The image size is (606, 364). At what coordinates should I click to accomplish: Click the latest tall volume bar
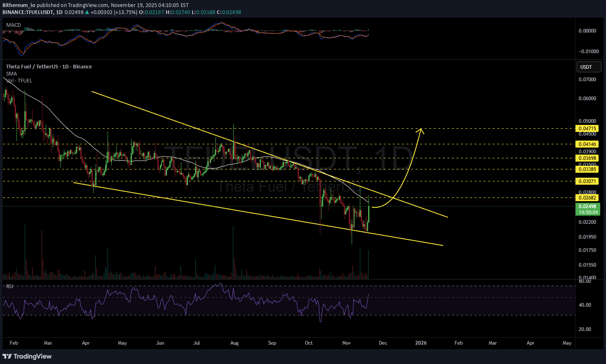tap(368, 265)
